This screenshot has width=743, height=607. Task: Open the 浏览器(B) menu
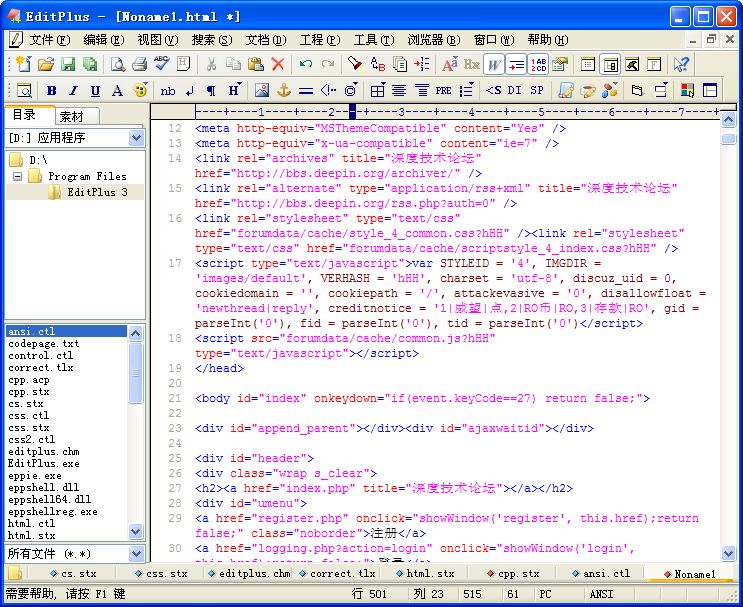click(x=434, y=40)
